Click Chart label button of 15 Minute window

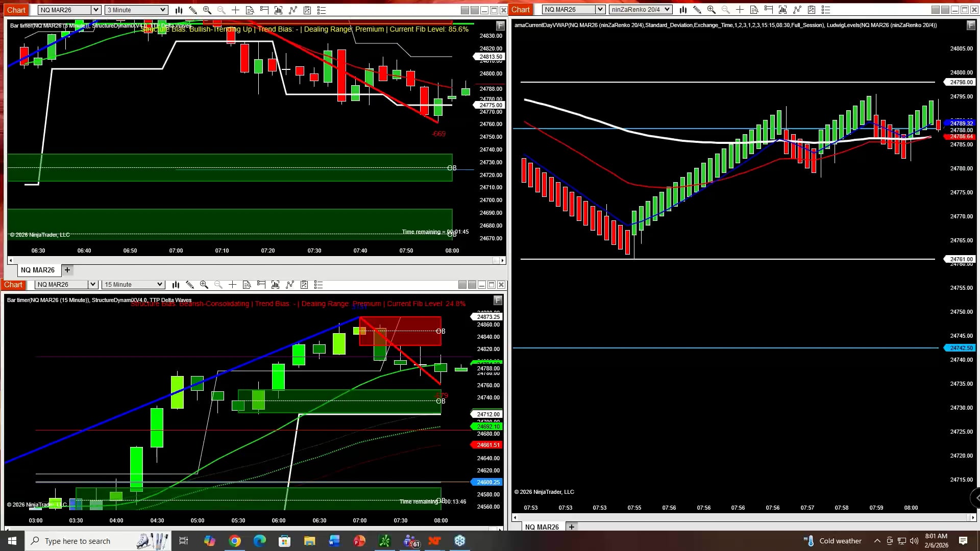click(x=13, y=285)
